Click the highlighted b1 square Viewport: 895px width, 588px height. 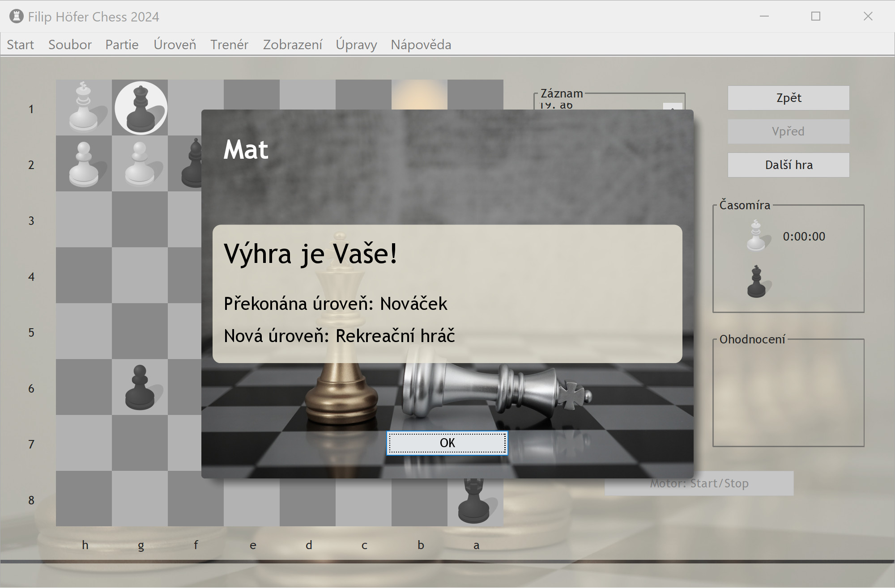419,94
